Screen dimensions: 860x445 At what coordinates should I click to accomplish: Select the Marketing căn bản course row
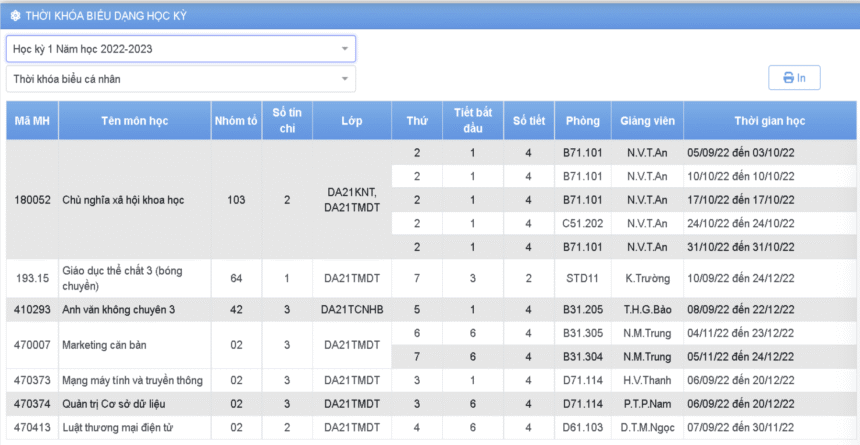pos(104,345)
